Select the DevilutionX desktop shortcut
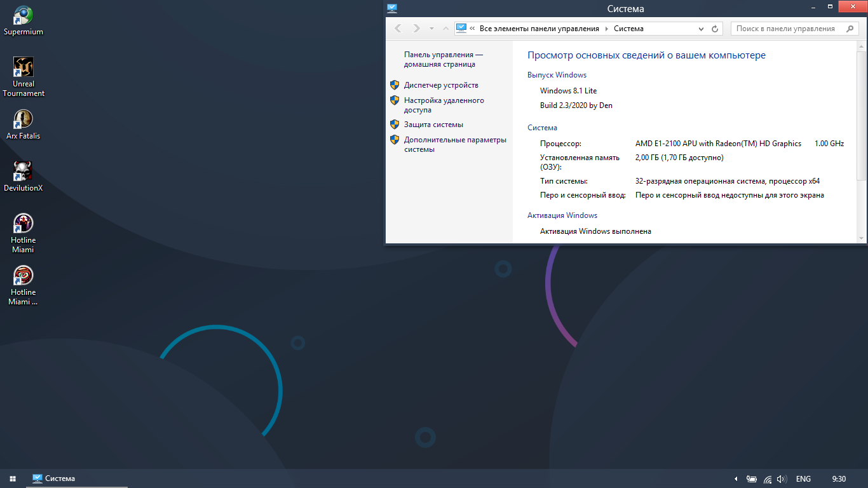This screenshot has width=868, height=488. tap(24, 176)
